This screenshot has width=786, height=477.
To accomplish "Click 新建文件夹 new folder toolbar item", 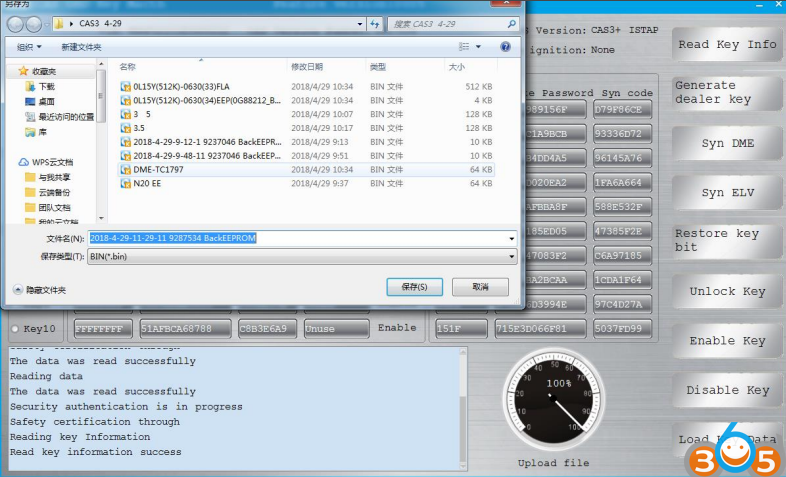I will pyautogui.click(x=83, y=46).
